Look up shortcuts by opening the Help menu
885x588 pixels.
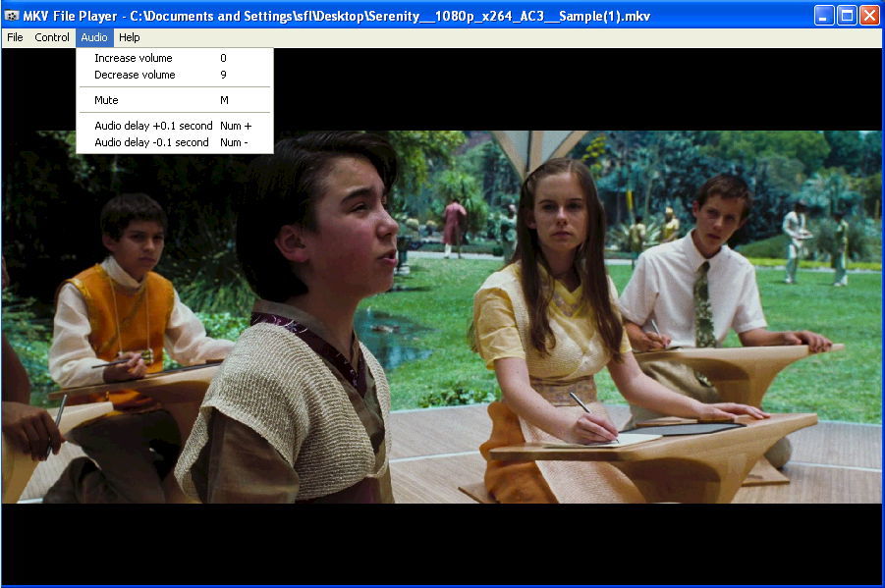(x=129, y=37)
